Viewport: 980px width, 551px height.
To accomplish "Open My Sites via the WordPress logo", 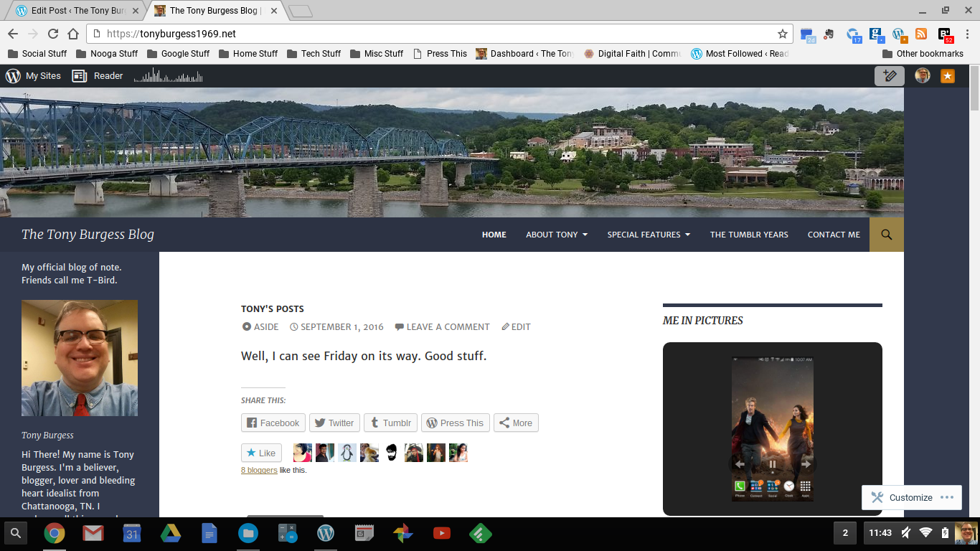I will coord(11,75).
